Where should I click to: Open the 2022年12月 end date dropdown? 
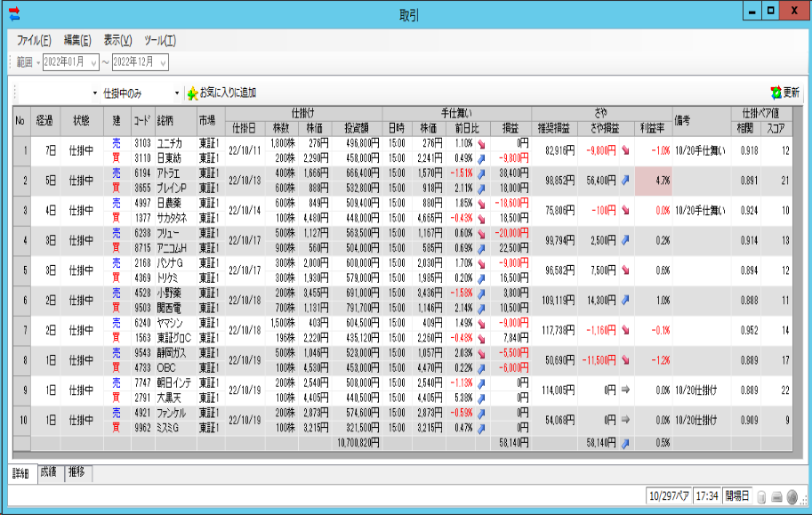pyautogui.click(x=164, y=62)
